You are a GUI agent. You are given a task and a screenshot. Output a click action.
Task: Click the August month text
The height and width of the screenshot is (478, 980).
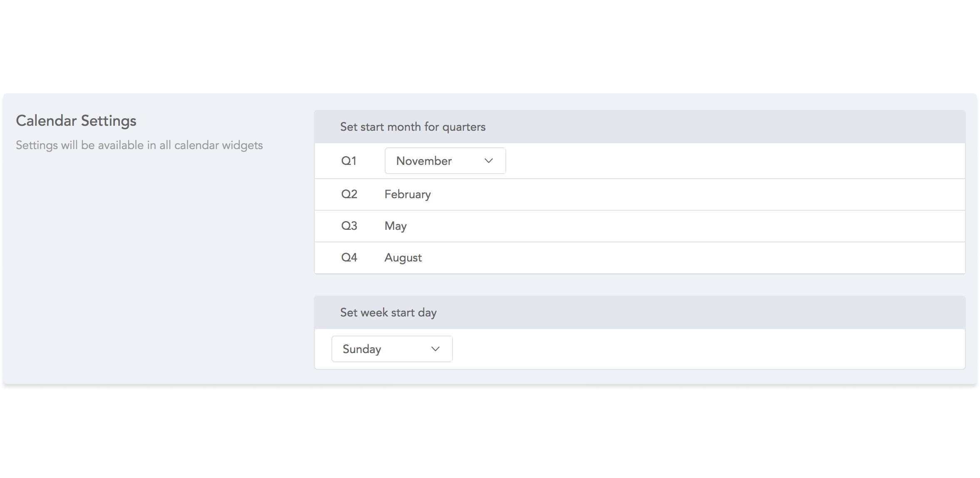[x=403, y=258]
